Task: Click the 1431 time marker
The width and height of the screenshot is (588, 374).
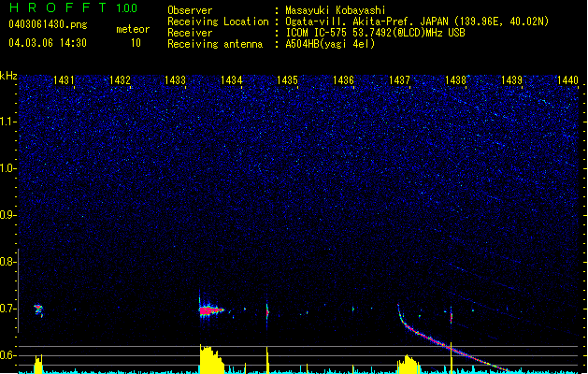Action: 64,80
